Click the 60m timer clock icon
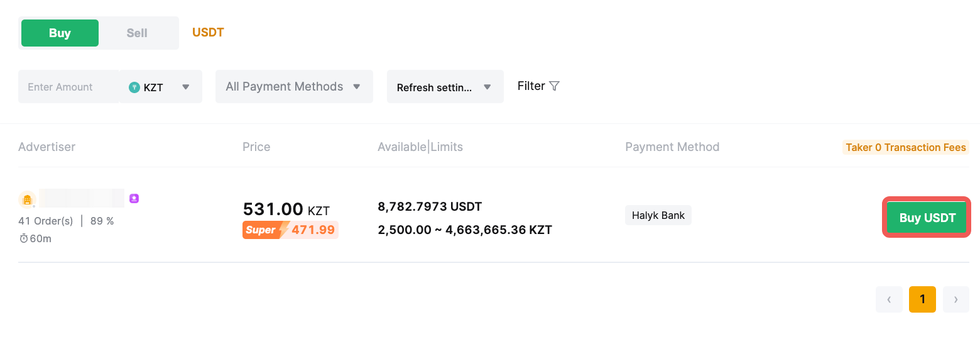Image resolution: width=980 pixels, height=351 pixels. (x=24, y=238)
